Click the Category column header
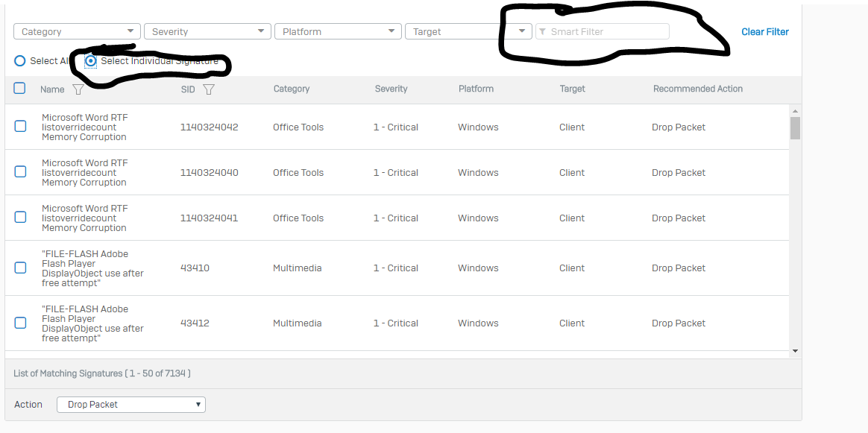868x433 pixels. pos(291,89)
